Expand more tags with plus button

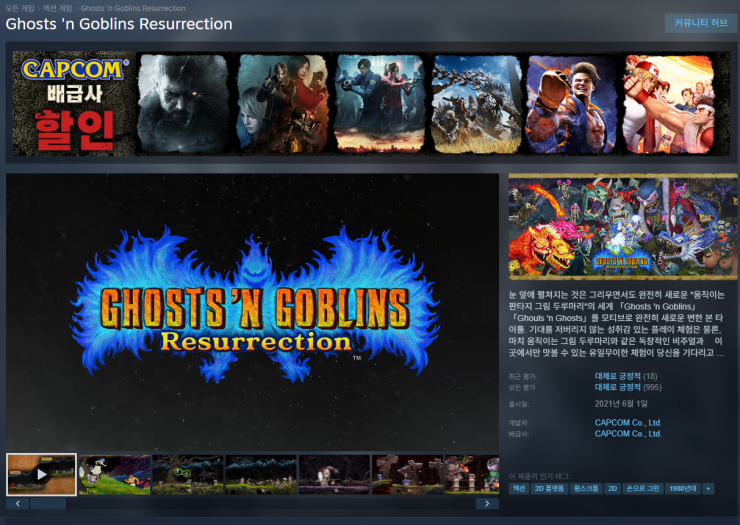708,489
